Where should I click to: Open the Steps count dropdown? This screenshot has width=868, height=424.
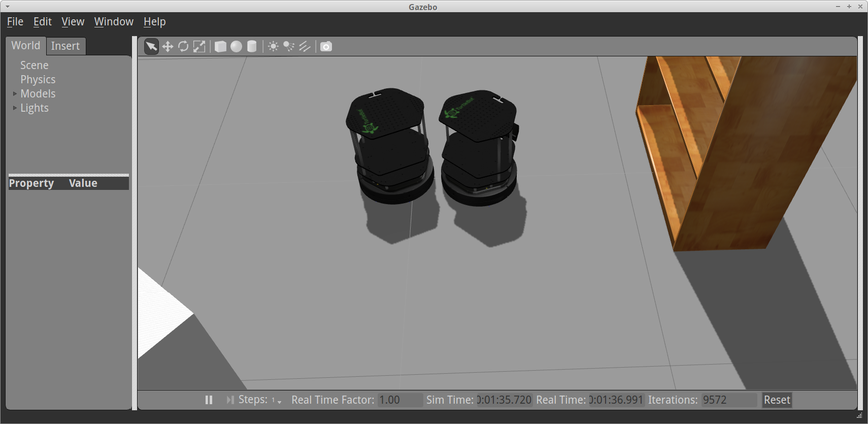pos(277,401)
